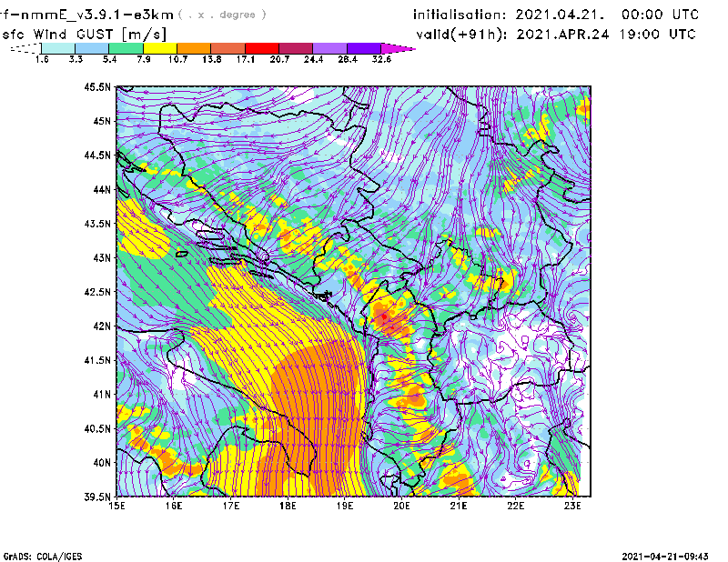Viewport: 728px width, 562px height.
Task: Click the violet legend swatch after 28.4
Action: [x=363, y=48]
